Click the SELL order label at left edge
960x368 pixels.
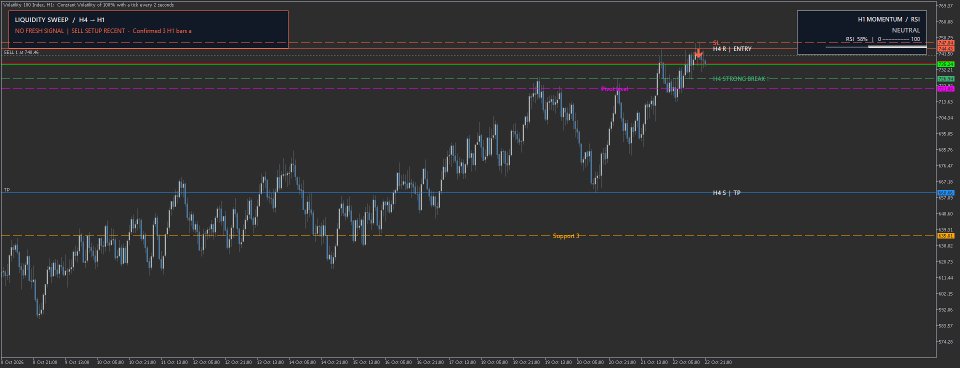click(x=22, y=53)
